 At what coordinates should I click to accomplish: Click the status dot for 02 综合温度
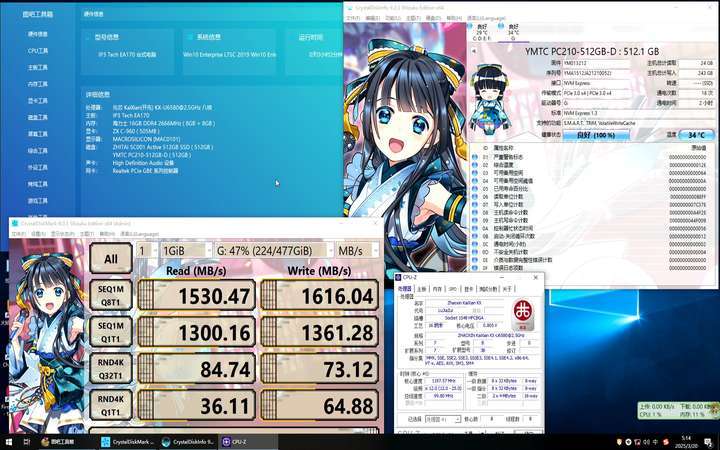tap(474, 165)
